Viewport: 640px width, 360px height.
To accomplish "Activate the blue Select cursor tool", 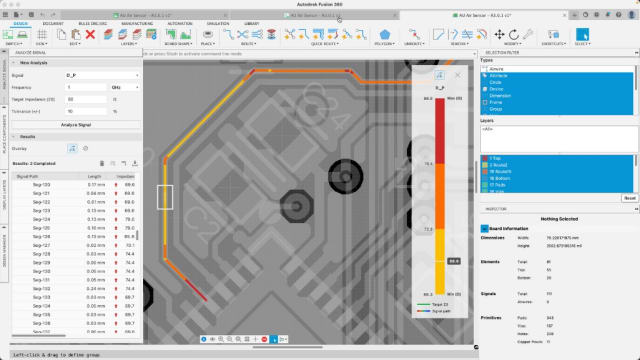I will [582, 35].
